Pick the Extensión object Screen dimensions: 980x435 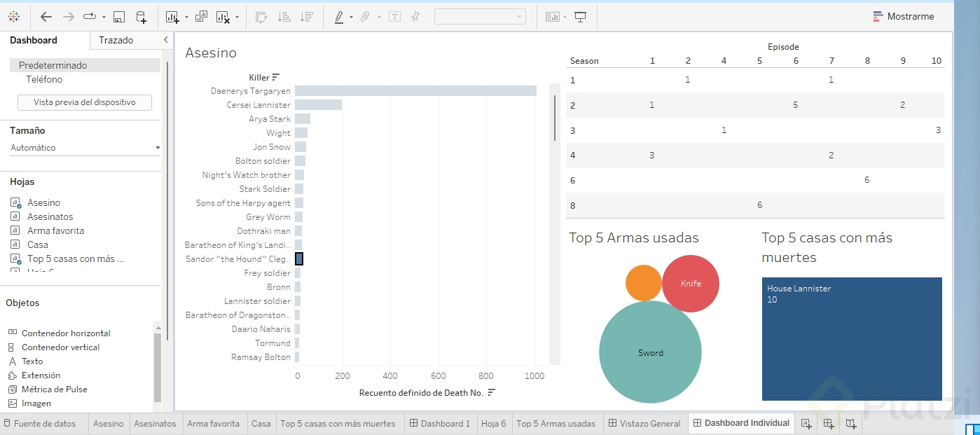41,375
